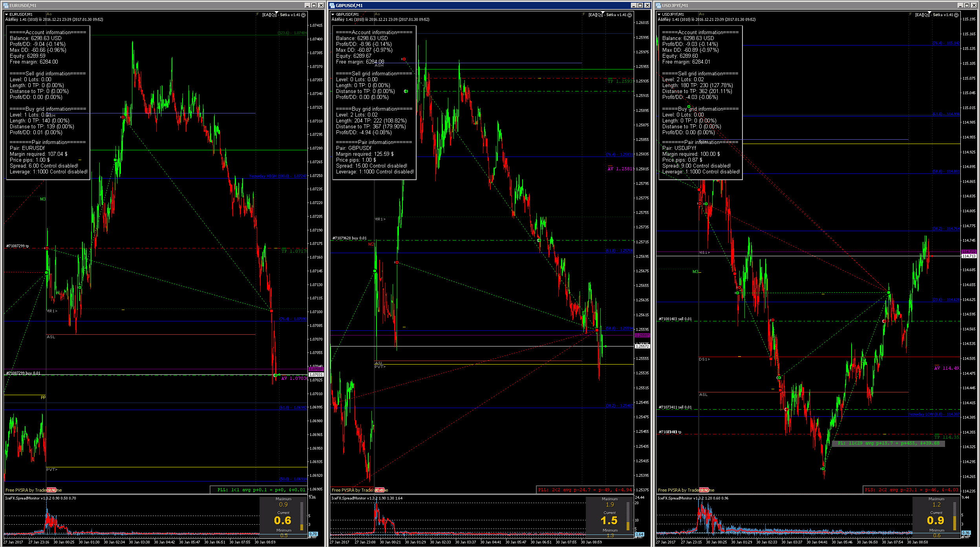This screenshot has width=980, height=547.
Task: Click the TP 114.35 label in USDJPYf chart
Action: [947, 437]
